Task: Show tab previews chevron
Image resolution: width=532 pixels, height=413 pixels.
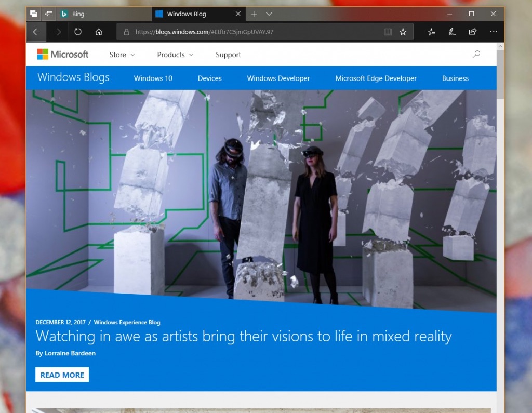Action: click(x=269, y=14)
